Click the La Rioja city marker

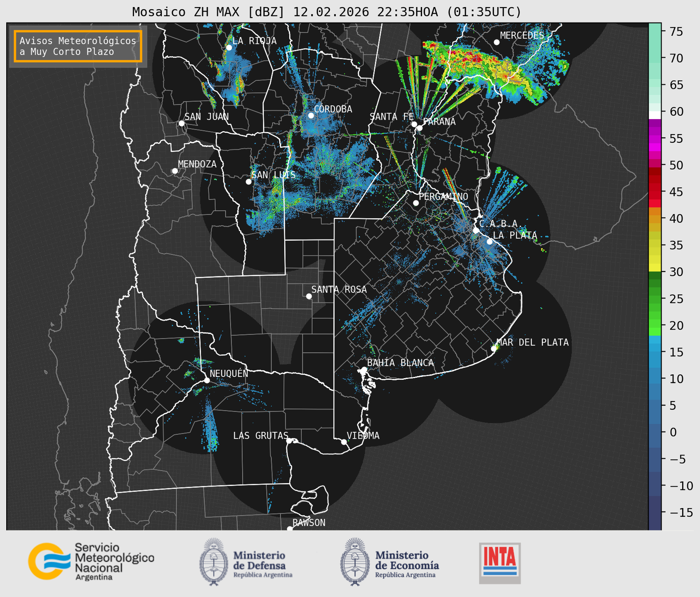click(229, 48)
